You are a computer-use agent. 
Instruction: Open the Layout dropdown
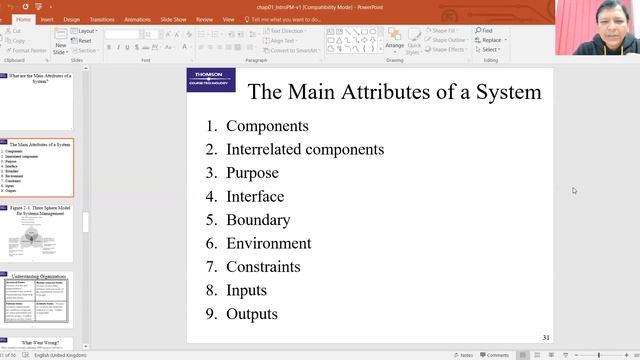84,31
